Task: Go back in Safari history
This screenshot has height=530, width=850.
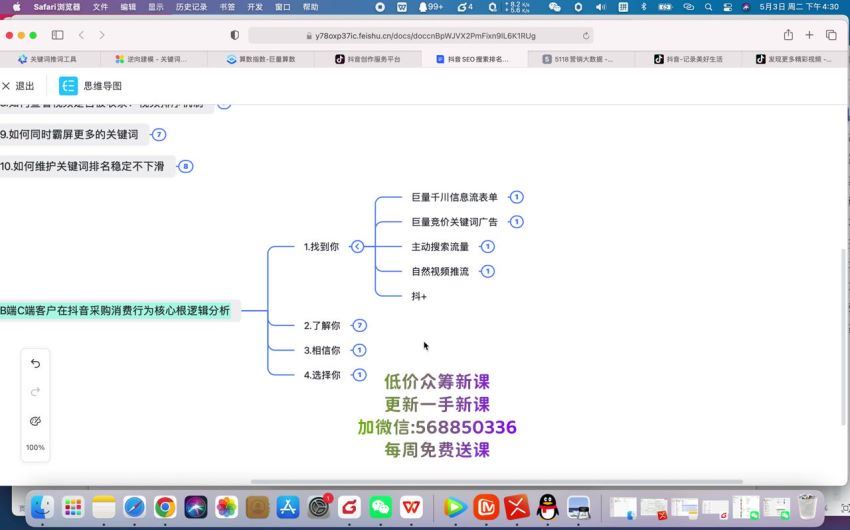Action: tap(81, 35)
